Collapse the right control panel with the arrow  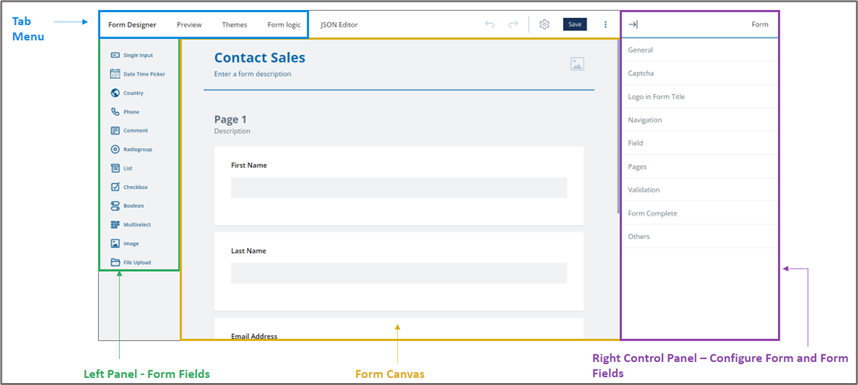(x=633, y=25)
